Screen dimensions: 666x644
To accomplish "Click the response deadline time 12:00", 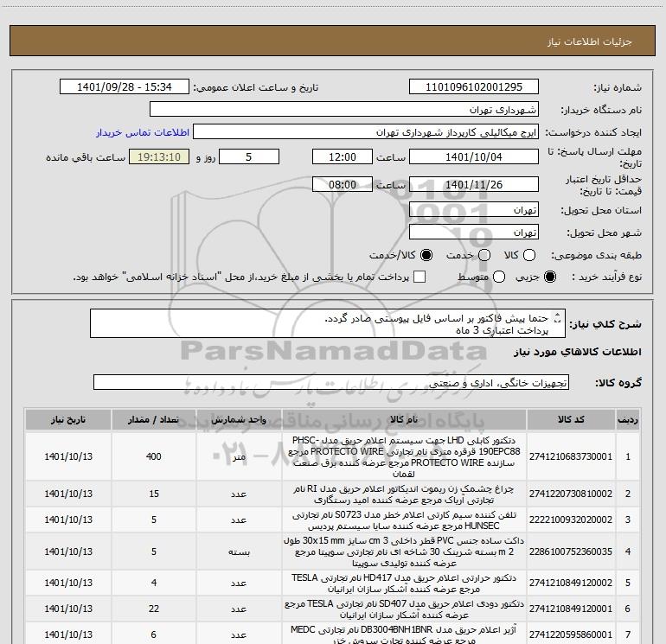I will tap(343, 156).
